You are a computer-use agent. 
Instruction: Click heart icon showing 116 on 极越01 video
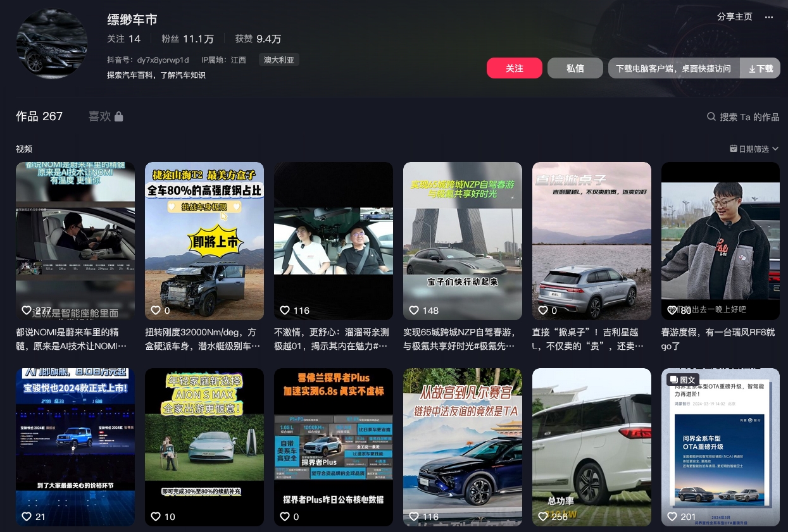pyautogui.click(x=285, y=310)
